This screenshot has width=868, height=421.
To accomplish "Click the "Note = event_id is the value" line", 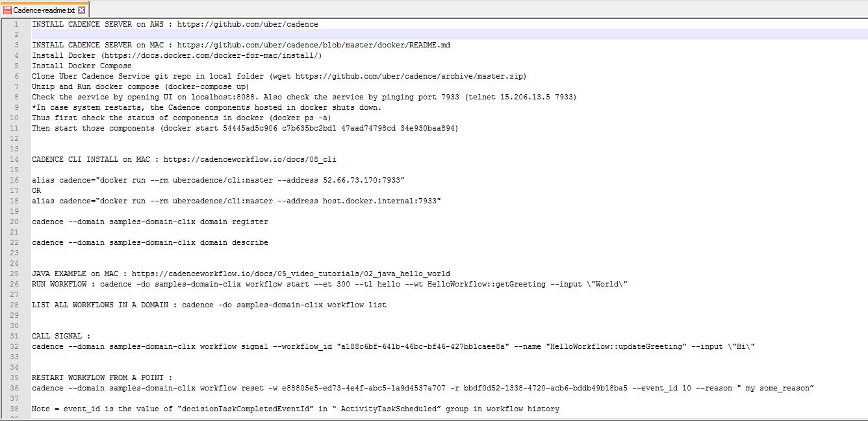I will point(296,409).
